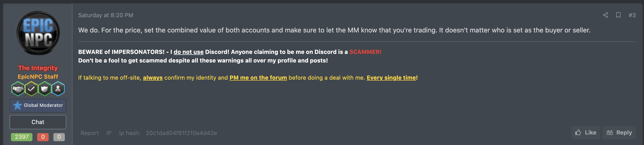Open post number #3 permalink

tap(632, 15)
